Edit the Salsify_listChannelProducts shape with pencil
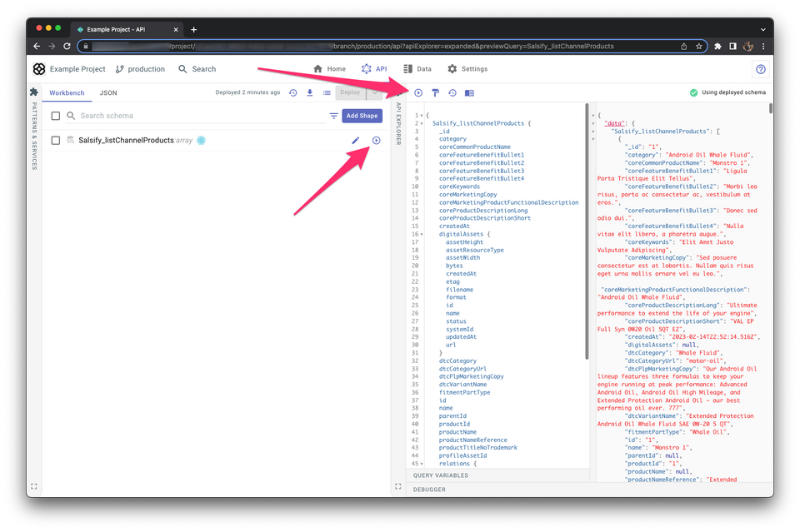This screenshot has height=532, width=800. (356, 141)
